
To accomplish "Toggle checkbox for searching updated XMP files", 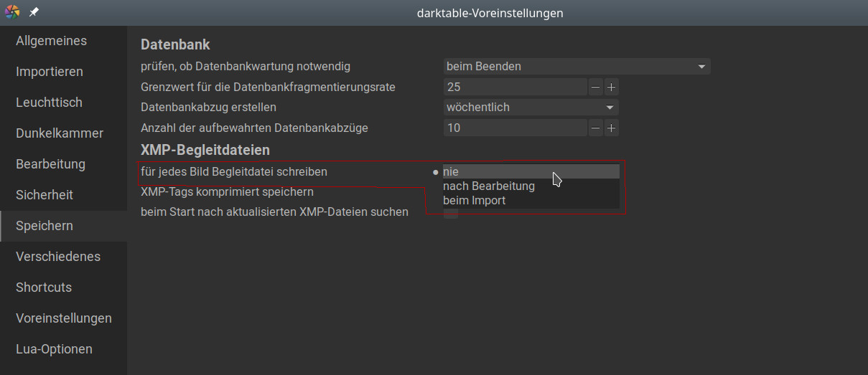I will [x=450, y=214].
